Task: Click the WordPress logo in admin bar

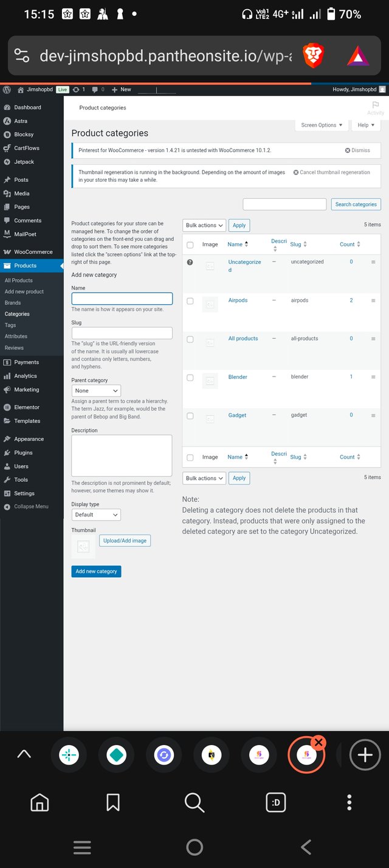Action: [7, 89]
